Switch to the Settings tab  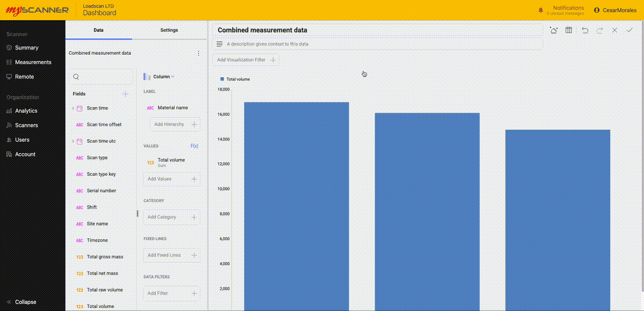point(169,30)
